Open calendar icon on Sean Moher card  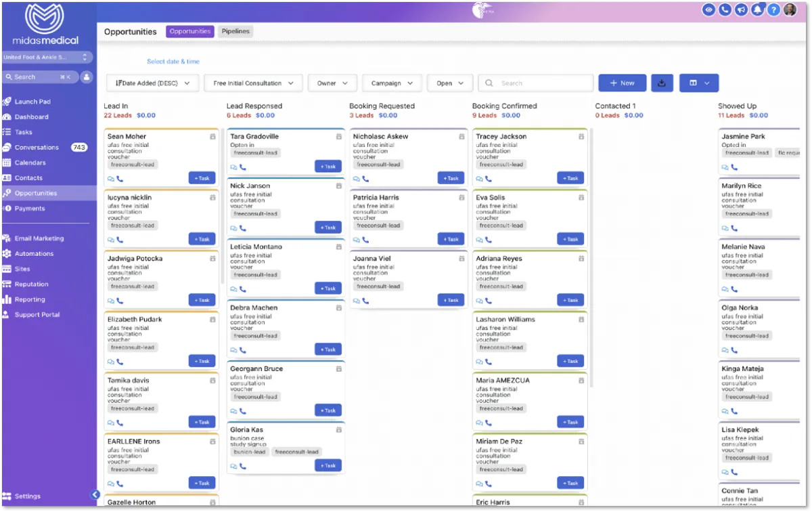pos(212,137)
